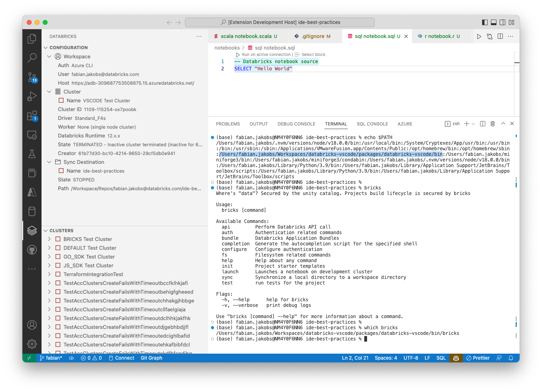Select the Databricks layers icon

coord(32,231)
